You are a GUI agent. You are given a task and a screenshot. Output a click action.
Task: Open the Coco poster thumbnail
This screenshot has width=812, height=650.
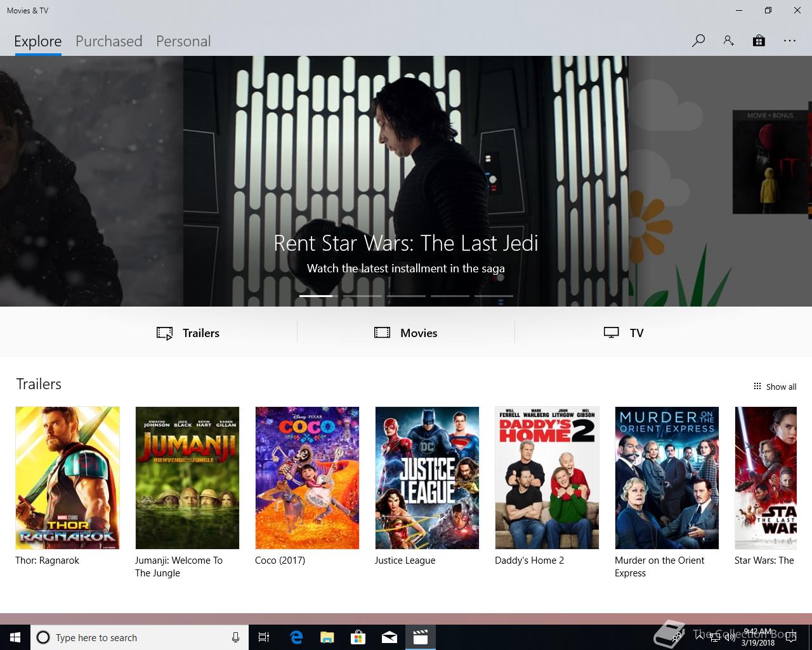307,478
